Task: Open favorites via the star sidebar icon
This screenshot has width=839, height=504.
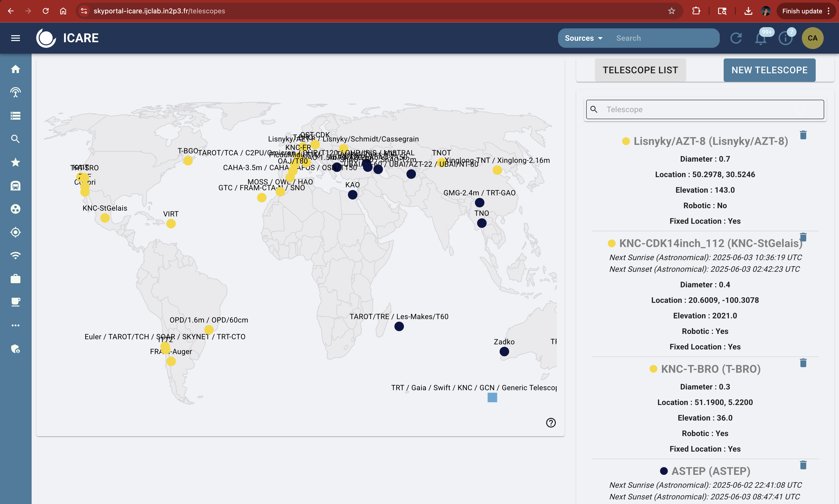Action: [16, 162]
